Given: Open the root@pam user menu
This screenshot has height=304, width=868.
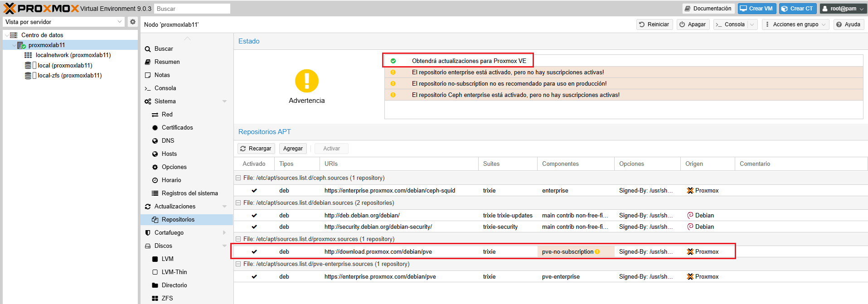Looking at the screenshot, I should pos(843,9).
